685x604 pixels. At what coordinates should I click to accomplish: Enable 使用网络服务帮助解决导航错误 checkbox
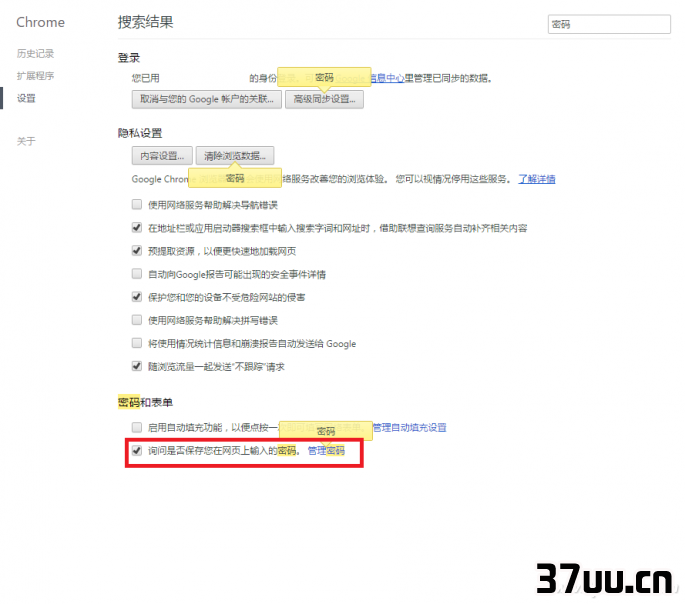click(137, 204)
